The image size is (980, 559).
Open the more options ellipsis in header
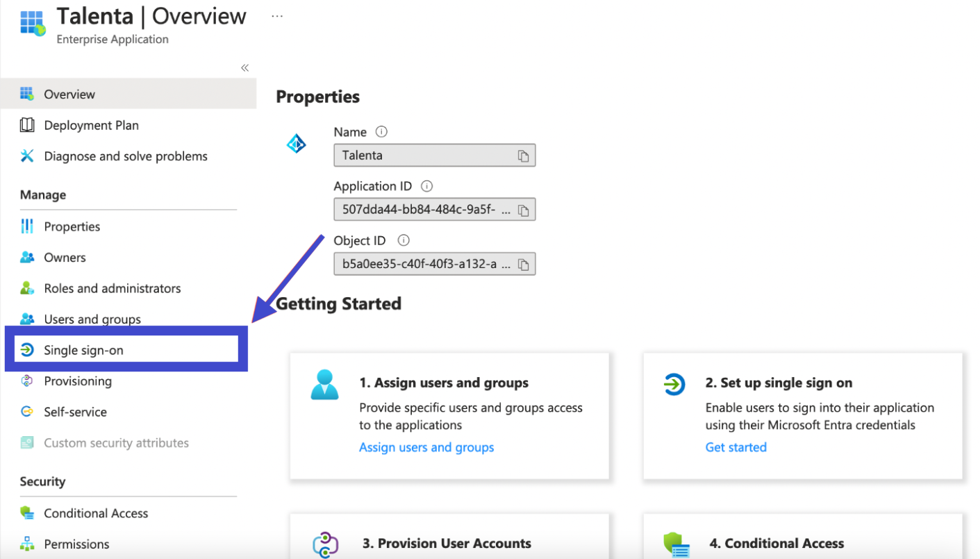277,16
